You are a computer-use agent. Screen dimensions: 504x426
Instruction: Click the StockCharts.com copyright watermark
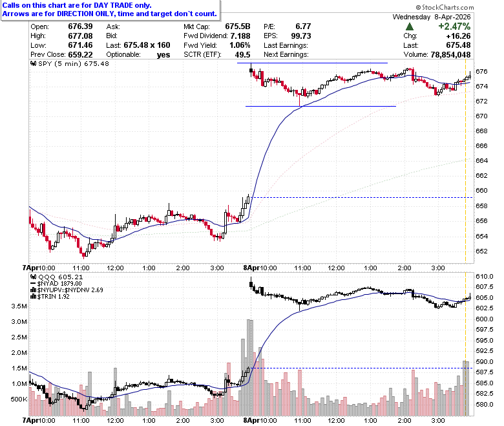point(445,7)
